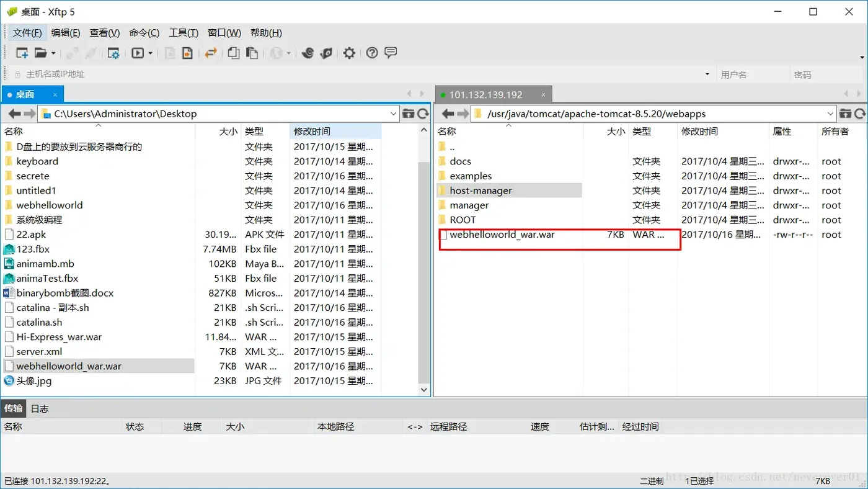Go forward in the remote webapps pane
The height and width of the screenshot is (489, 868).
click(464, 114)
